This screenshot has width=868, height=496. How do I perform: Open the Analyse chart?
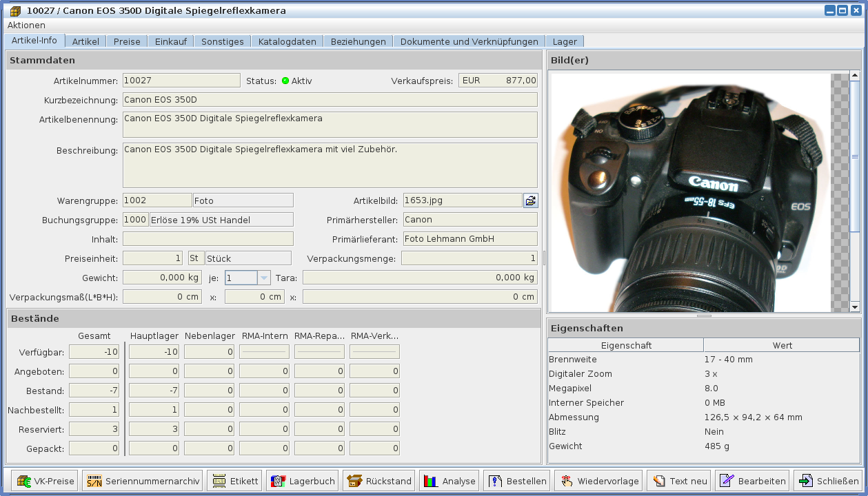coord(450,481)
